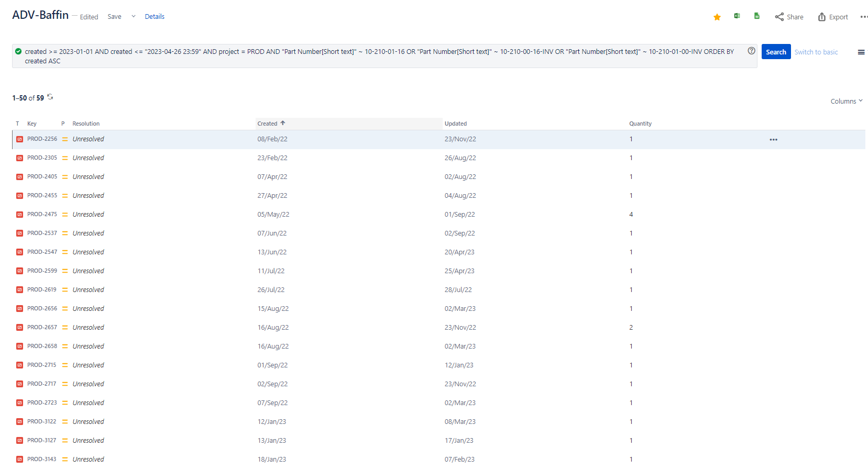The width and height of the screenshot is (868, 470).
Task: Sort by Key column header
Action: coord(32,124)
